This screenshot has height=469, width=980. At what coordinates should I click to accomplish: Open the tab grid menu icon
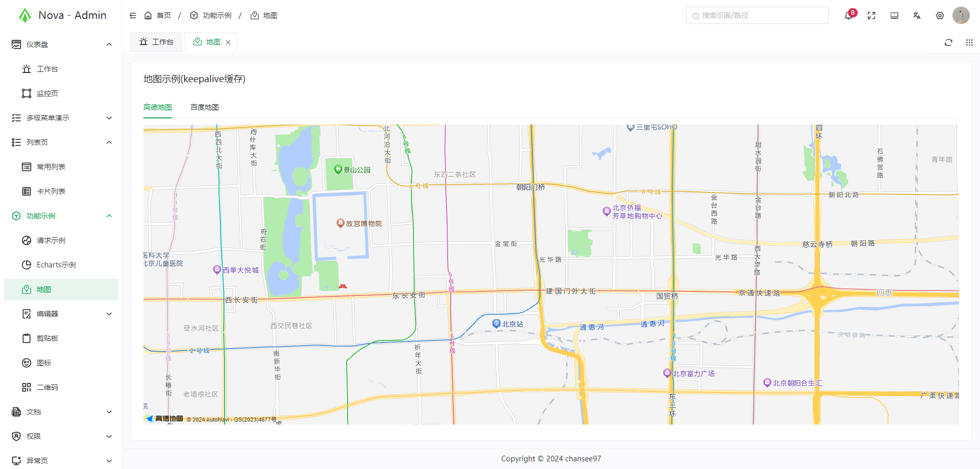click(x=969, y=42)
